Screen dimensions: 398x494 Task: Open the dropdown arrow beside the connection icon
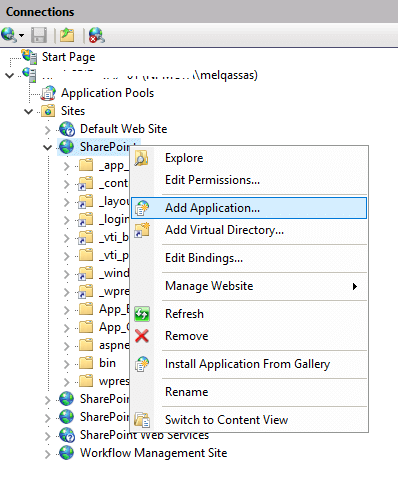point(22,35)
